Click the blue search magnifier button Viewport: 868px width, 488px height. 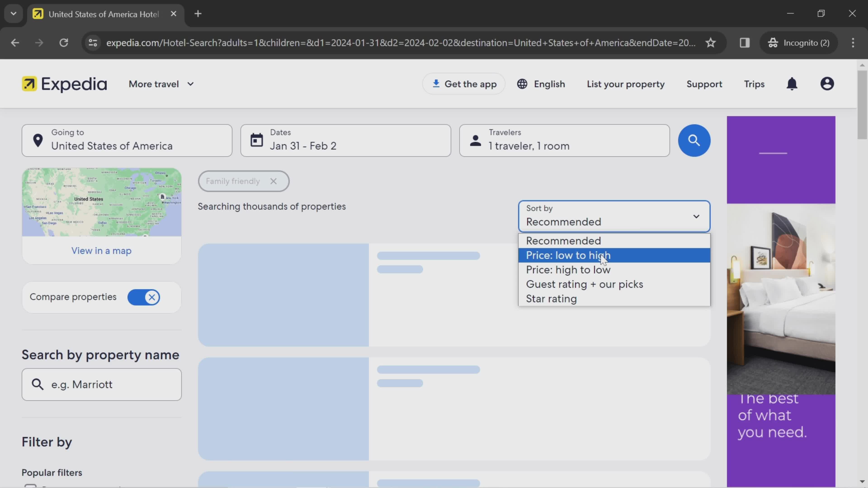[x=694, y=141]
